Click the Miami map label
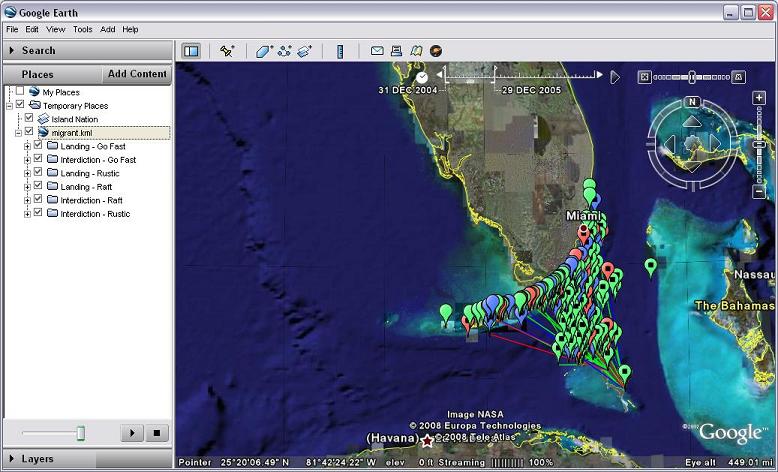The image size is (778, 472). (x=583, y=216)
